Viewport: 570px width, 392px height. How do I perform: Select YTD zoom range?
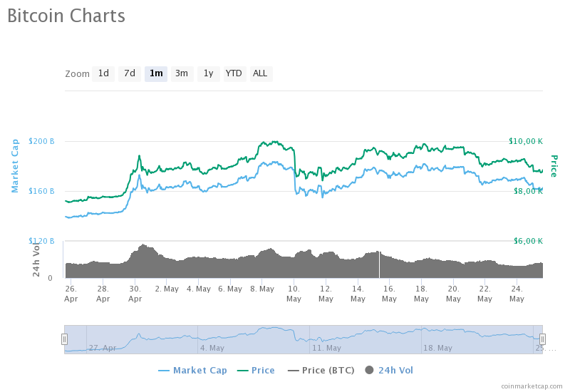(x=234, y=74)
